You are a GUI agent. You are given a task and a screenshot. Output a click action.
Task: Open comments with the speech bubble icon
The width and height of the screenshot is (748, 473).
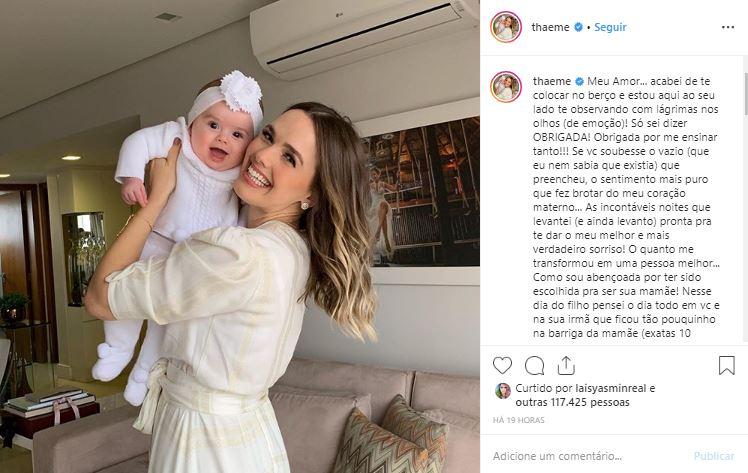click(534, 366)
